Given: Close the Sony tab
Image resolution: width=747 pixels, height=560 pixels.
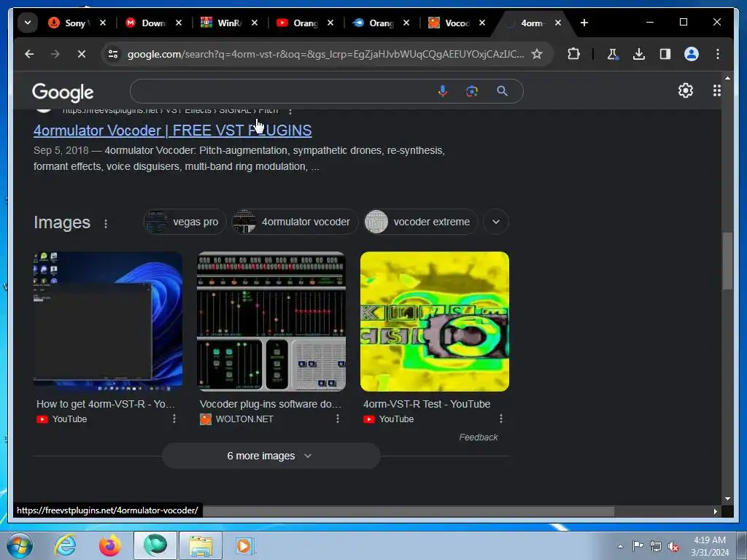Looking at the screenshot, I should coord(102,23).
